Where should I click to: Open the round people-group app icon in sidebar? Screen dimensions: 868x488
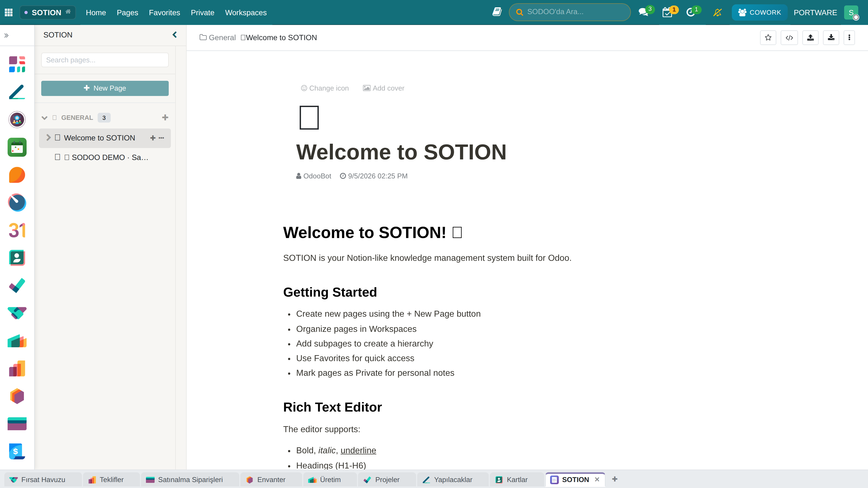[17, 120]
